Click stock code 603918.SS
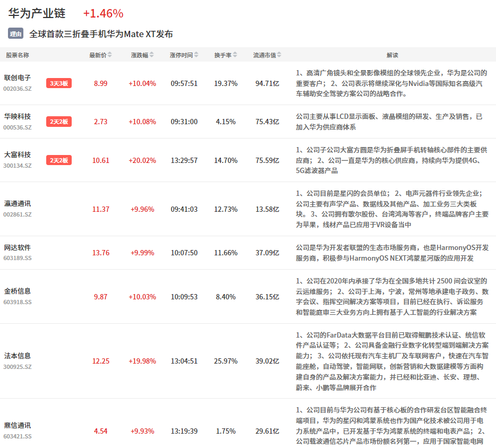This screenshot has height=448, width=496. tap(18, 302)
